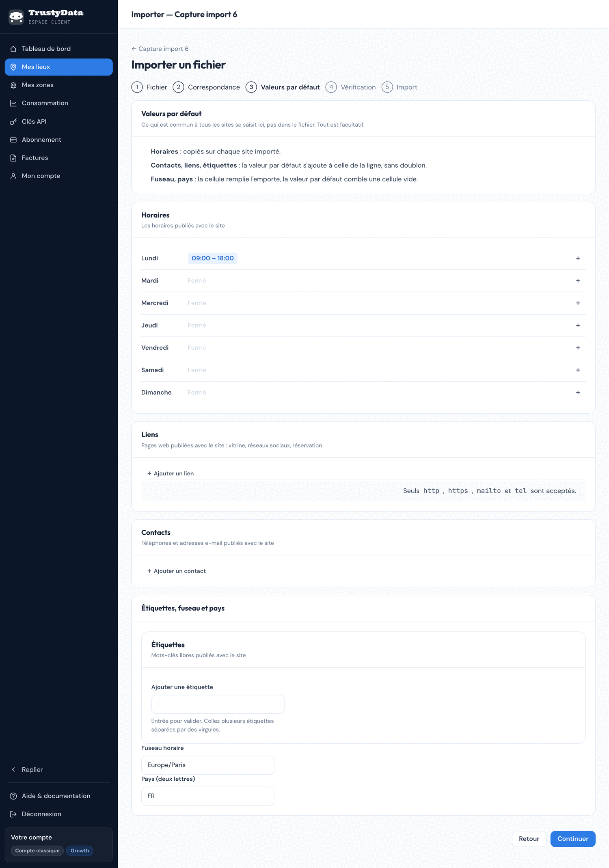Jump to step 4 Vérification
This screenshot has height=868, width=609.
click(x=351, y=87)
